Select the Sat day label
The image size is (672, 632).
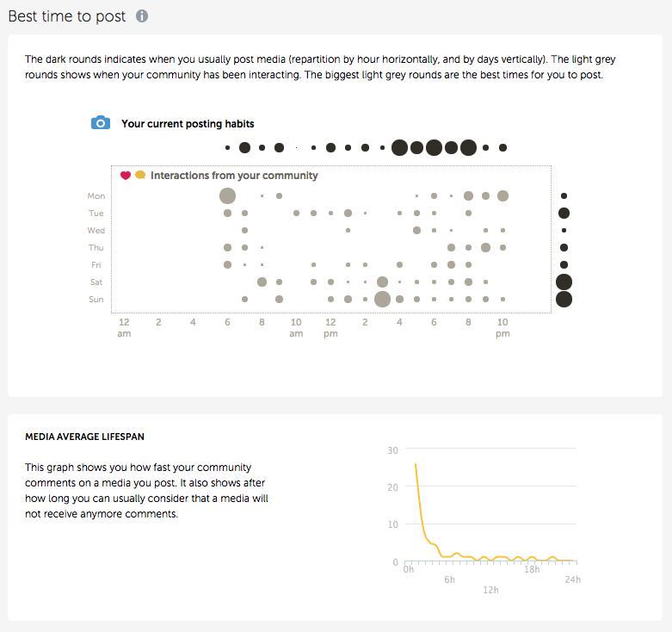click(96, 282)
